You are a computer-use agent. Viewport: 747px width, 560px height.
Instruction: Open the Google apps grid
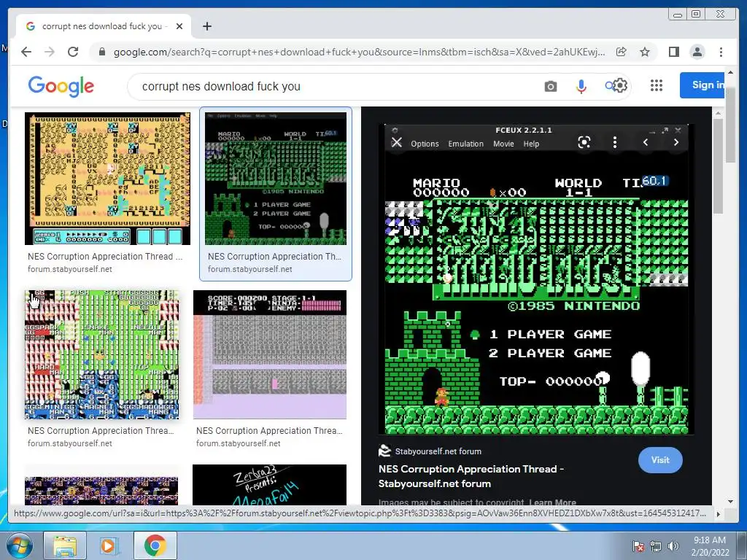pos(657,86)
